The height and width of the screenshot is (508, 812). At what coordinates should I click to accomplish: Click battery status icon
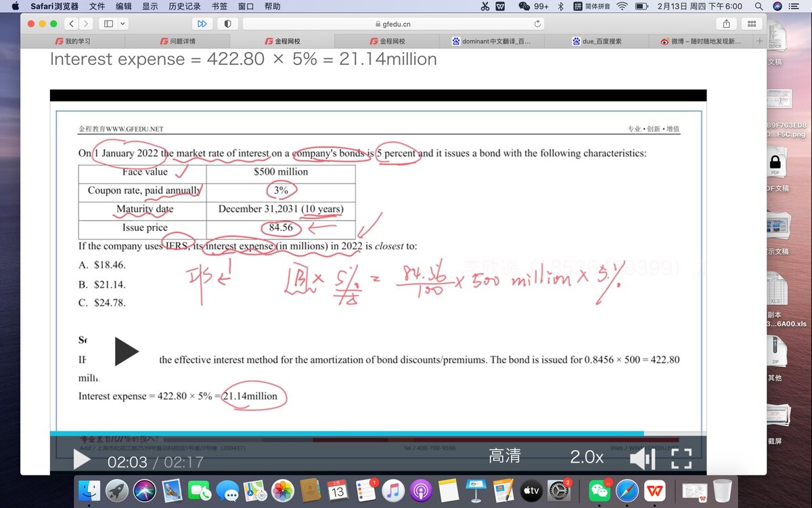[642, 6]
